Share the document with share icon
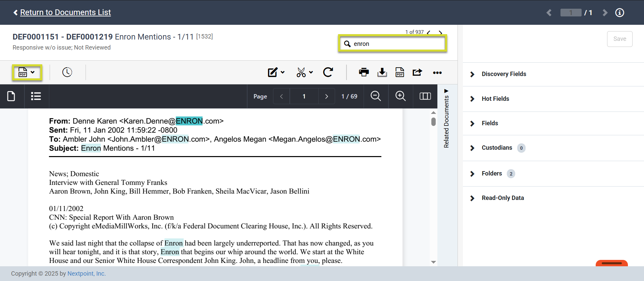This screenshot has height=281, width=644. (x=417, y=72)
